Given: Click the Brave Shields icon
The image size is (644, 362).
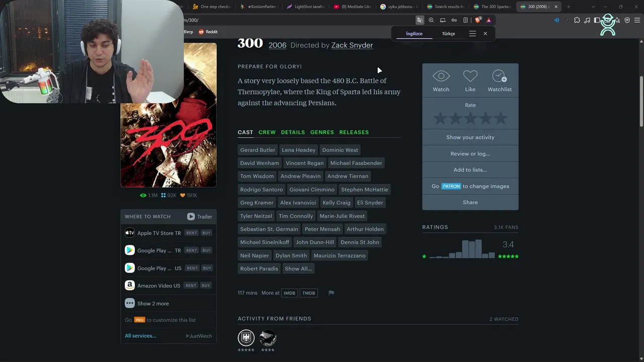Looking at the screenshot, I should (x=478, y=20).
